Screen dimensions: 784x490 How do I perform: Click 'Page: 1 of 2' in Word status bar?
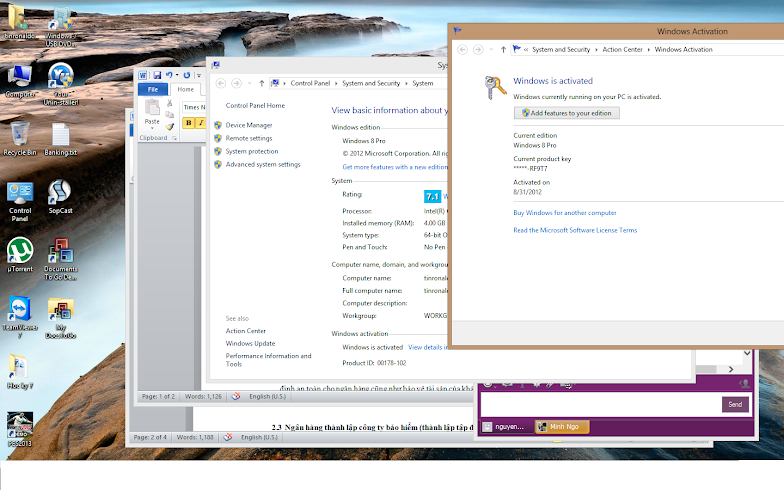(158, 396)
